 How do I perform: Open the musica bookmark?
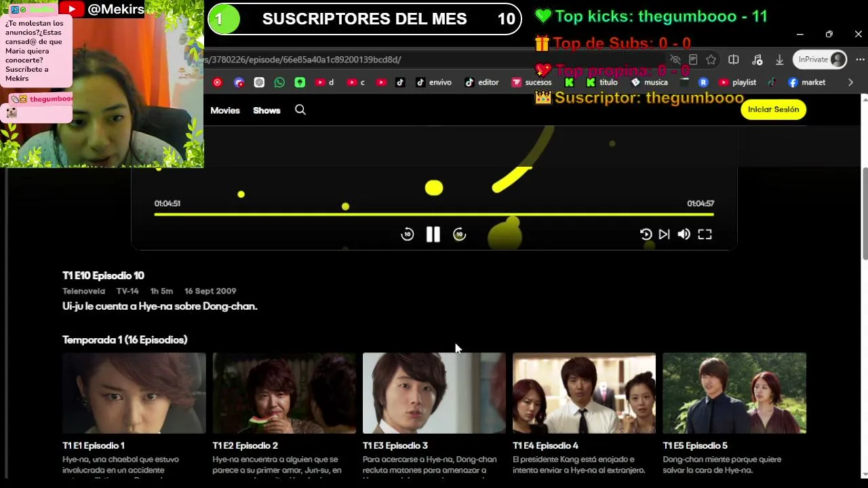(x=649, y=83)
